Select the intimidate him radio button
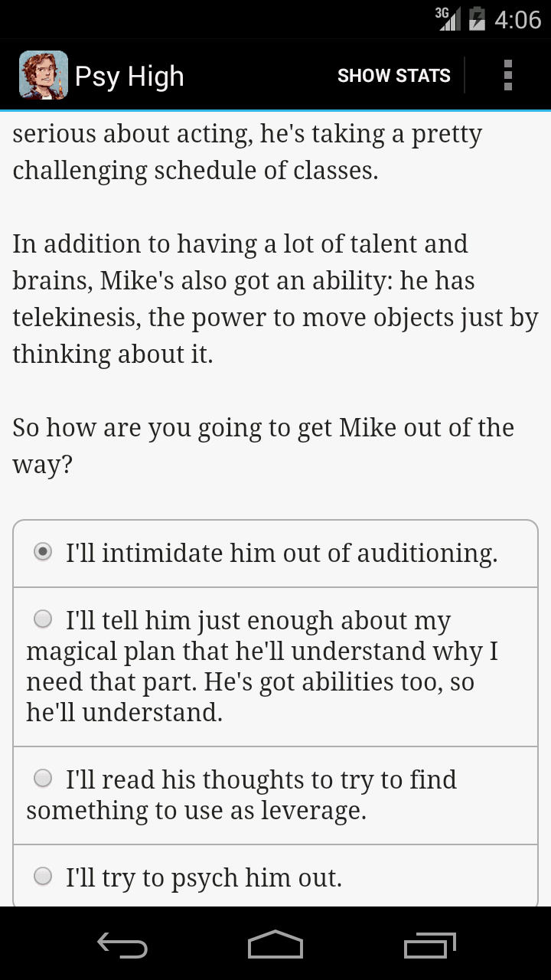551x980 pixels. 44,551
